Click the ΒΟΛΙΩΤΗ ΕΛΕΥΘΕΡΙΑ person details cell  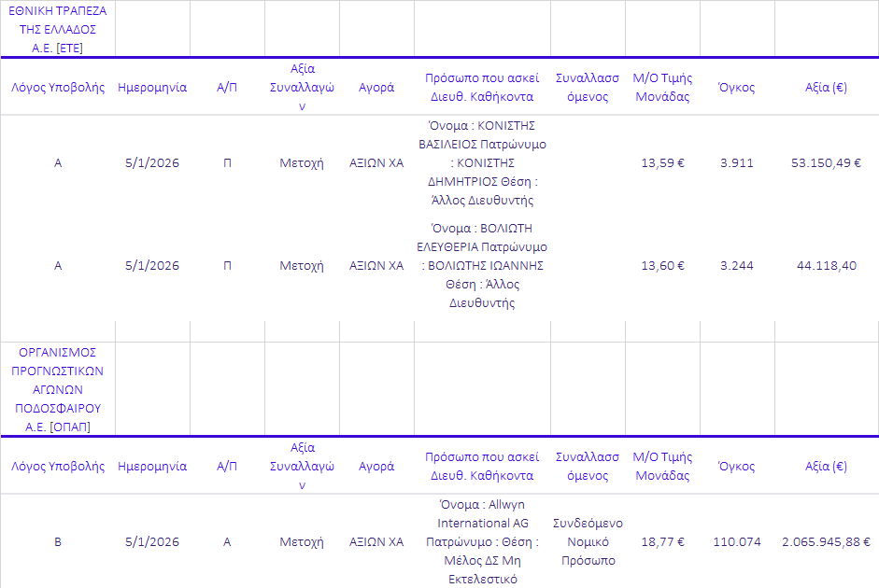click(482, 265)
